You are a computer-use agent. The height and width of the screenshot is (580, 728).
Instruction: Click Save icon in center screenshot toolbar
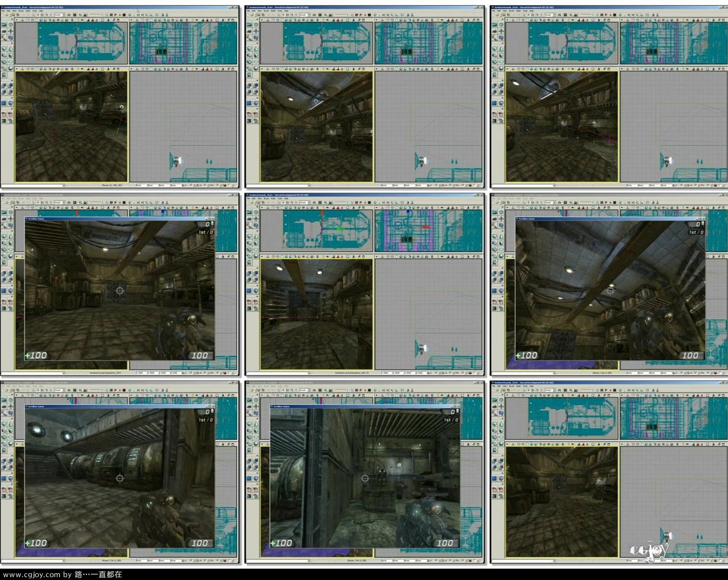(x=259, y=202)
